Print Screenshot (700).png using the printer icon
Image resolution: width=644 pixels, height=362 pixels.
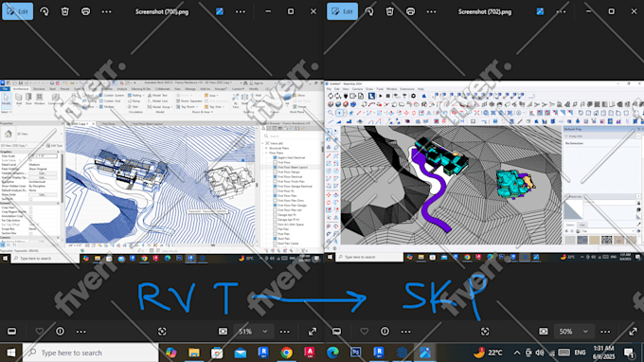[x=85, y=11]
